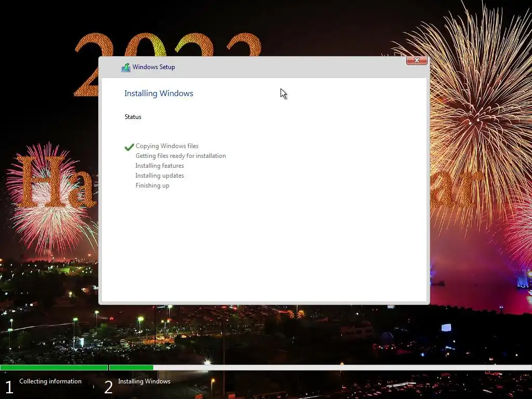Close the Windows Setup dialog
Image resolution: width=532 pixels, height=399 pixels.
[x=417, y=60]
